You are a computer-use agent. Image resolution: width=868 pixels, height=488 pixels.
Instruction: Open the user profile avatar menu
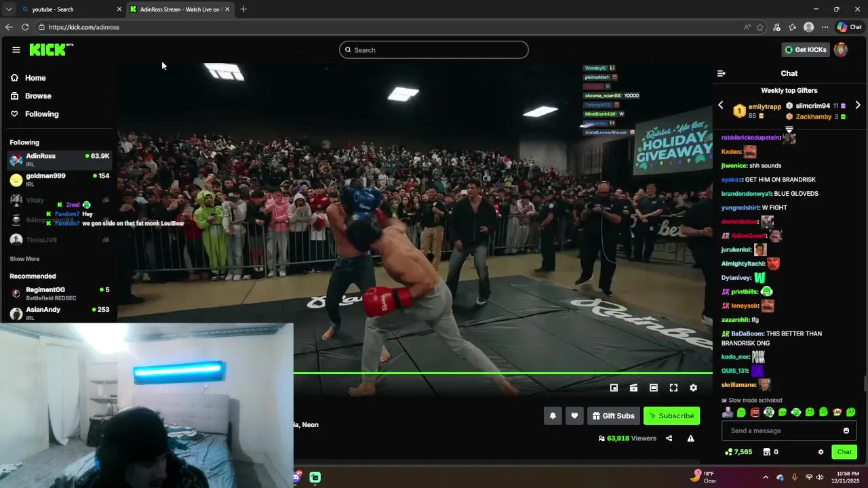[841, 49]
